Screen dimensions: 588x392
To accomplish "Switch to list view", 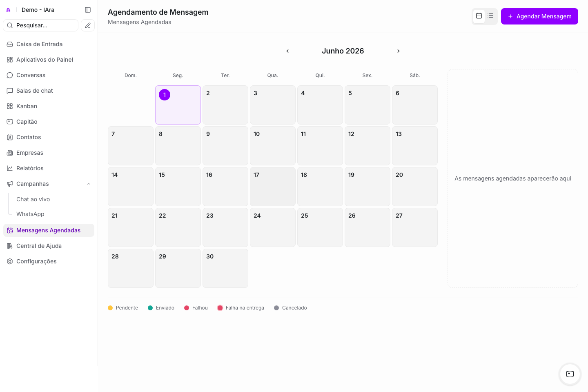I will point(490,16).
